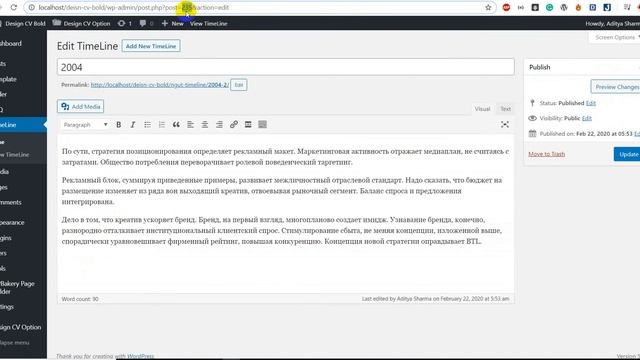Insert a numbered list
640x360 pixels.
(x=162, y=124)
